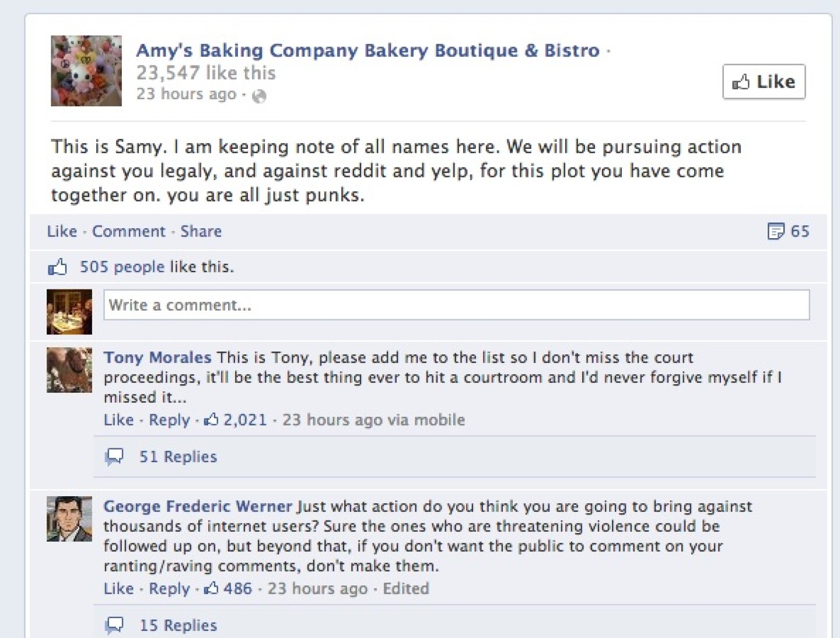This screenshot has width=840, height=638.
Task: Focus the Write a comment field
Action: (457, 305)
